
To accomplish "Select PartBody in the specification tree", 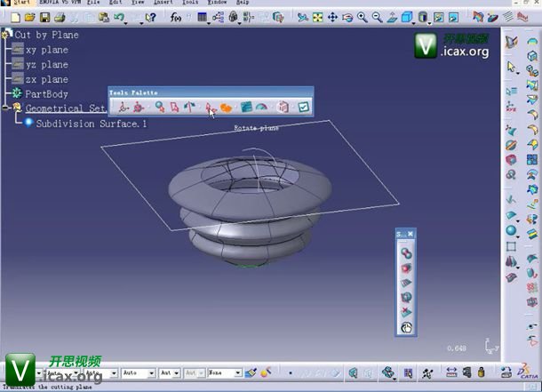I will coord(46,93).
